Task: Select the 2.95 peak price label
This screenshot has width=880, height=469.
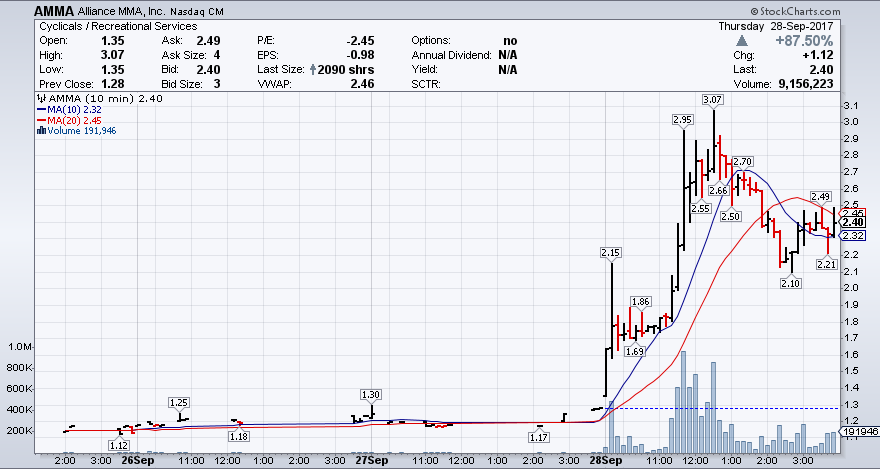Action: tap(683, 119)
